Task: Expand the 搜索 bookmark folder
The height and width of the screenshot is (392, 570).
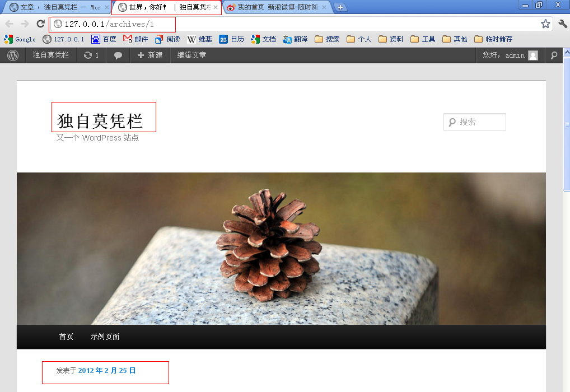Action: (x=327, y=39)
